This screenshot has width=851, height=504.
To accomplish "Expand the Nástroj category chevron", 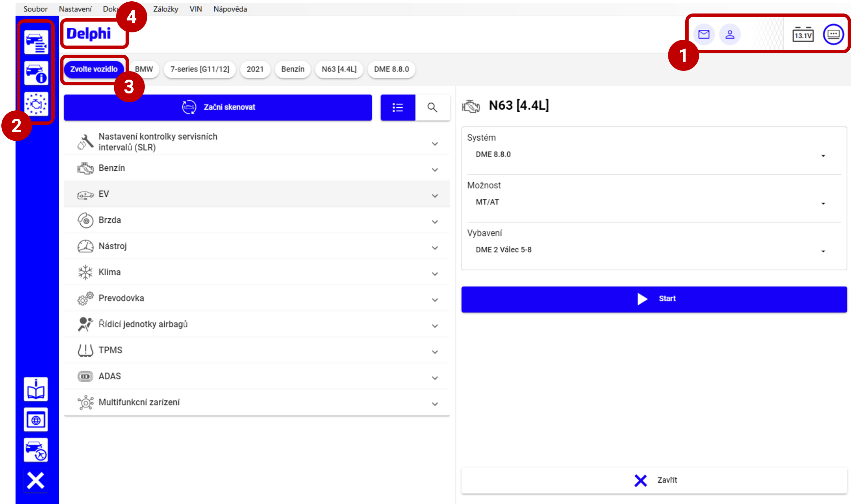I will click(435, 248).
